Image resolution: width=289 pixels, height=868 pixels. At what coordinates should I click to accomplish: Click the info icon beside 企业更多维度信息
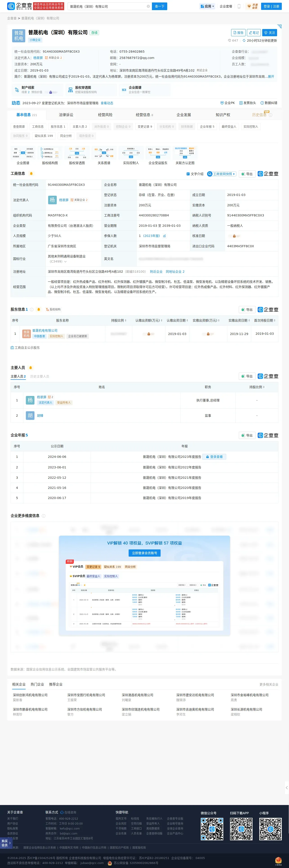pos(43,516)
